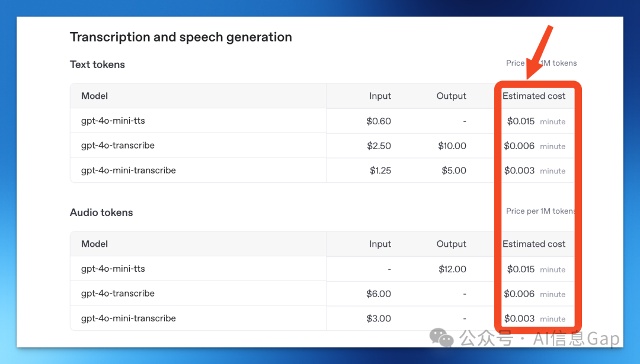Click the WeChat logo icon in watermark
Viewport: 640px width, 364px height.
point(442,337)
